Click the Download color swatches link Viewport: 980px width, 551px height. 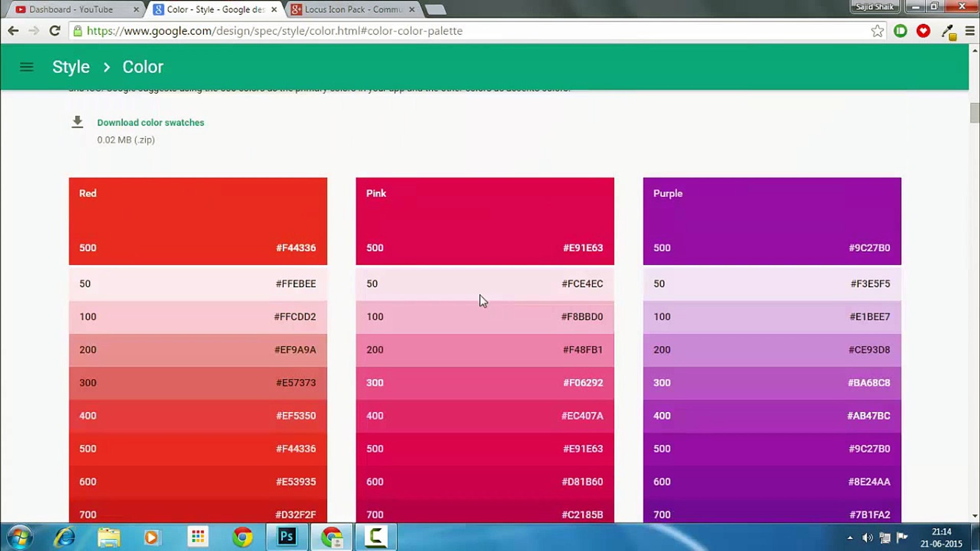click(x=151, y=122)
